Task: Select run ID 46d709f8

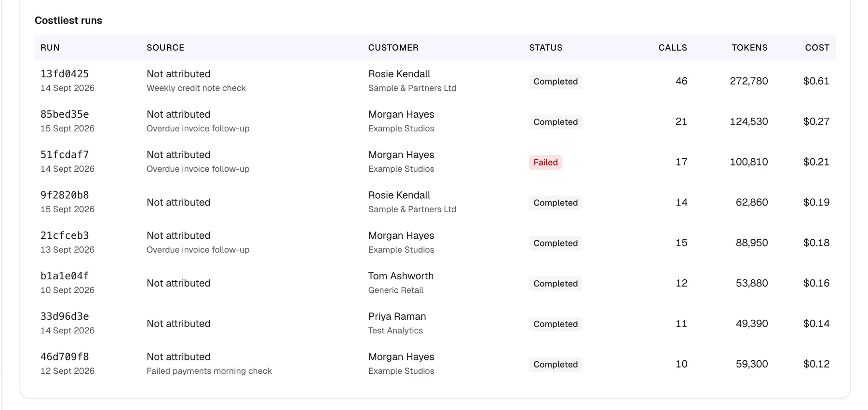Action: [x=65, y=357]
